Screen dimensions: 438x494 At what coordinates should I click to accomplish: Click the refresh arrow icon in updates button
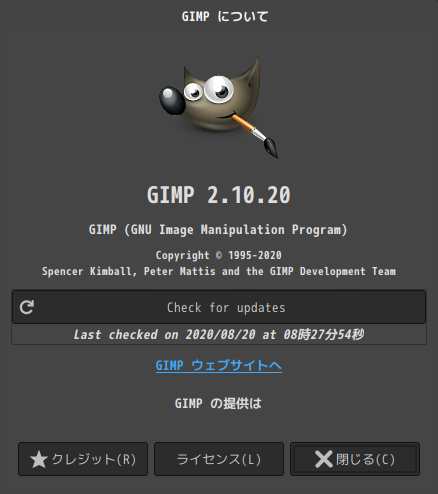pyautogui.click(x=27, y=307)
